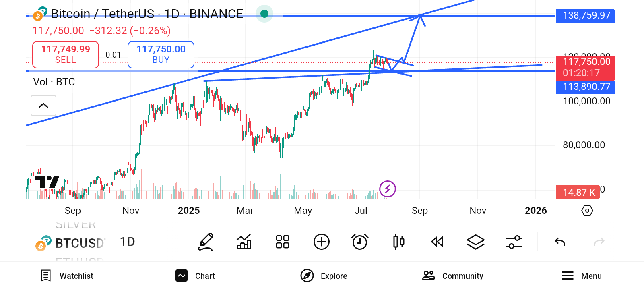Undo the last action arrow
Screen dimensions: 644x290
click(x=560, y=242)
